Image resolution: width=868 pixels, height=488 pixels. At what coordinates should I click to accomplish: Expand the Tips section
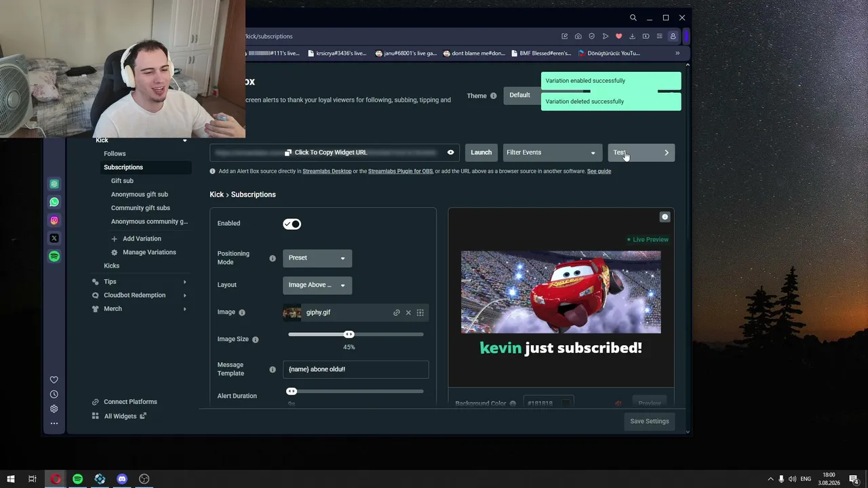point(184,282)
